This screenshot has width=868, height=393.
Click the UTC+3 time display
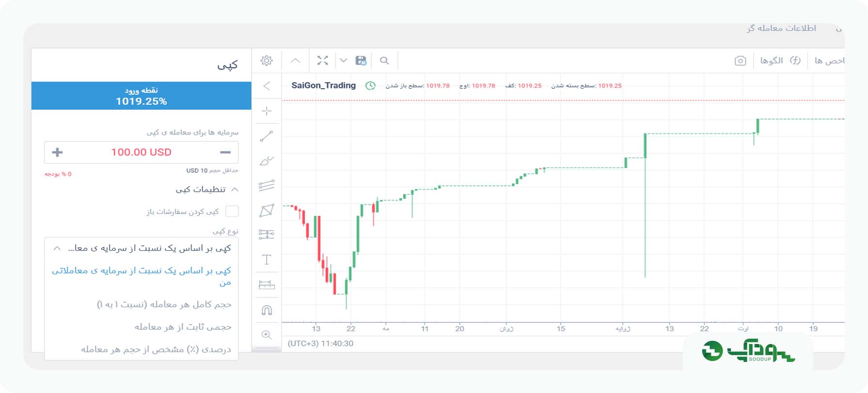(x=321, y=344)
